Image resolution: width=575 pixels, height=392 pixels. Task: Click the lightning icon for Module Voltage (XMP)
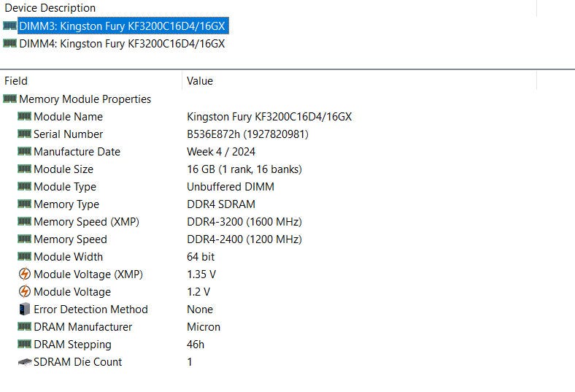[24, 274]
